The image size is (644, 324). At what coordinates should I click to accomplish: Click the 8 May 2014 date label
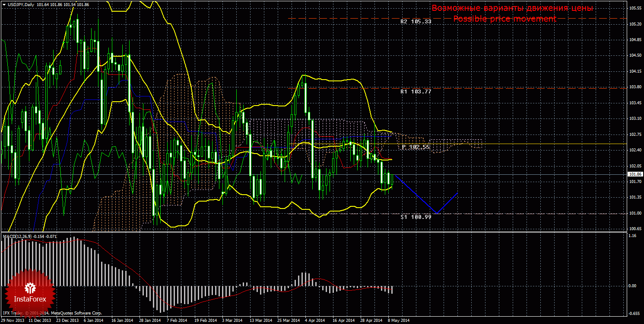coord(399,321)
